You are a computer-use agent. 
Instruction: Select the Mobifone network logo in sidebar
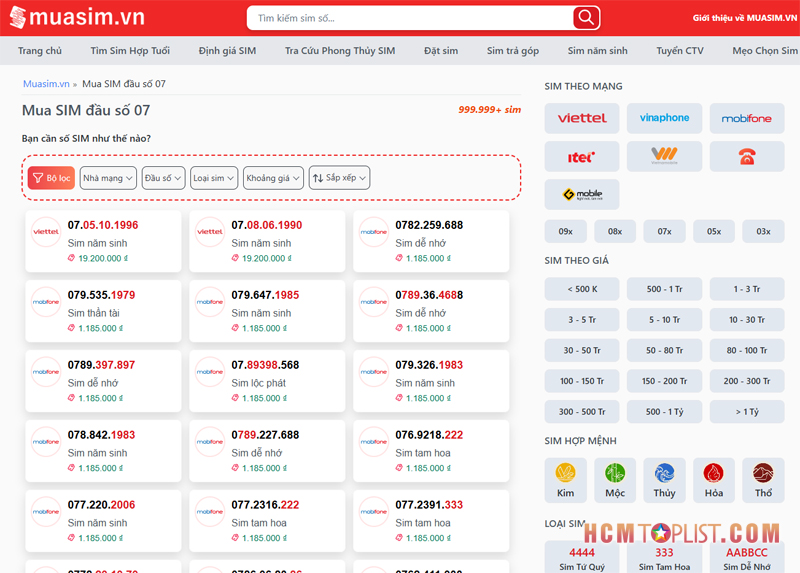pos(747,118)
